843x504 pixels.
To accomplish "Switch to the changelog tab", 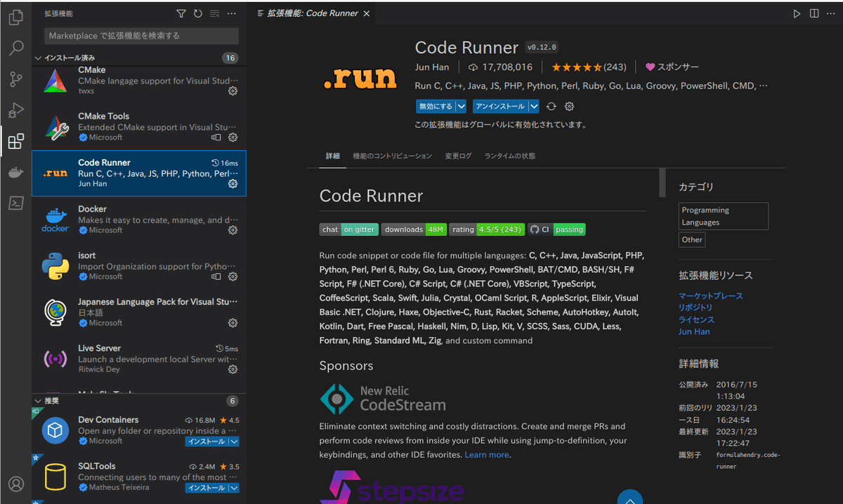I will point(458,156).
